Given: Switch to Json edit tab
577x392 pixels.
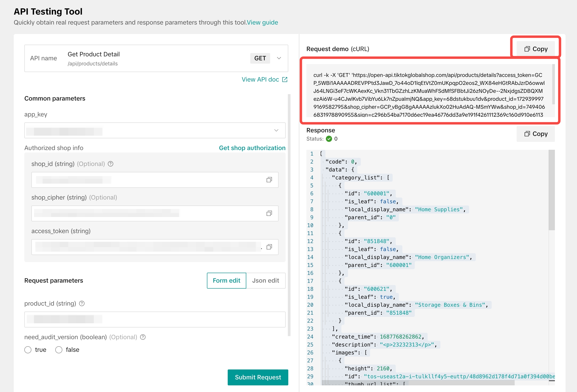Looking at the screenshot, I should pos(266,280).
